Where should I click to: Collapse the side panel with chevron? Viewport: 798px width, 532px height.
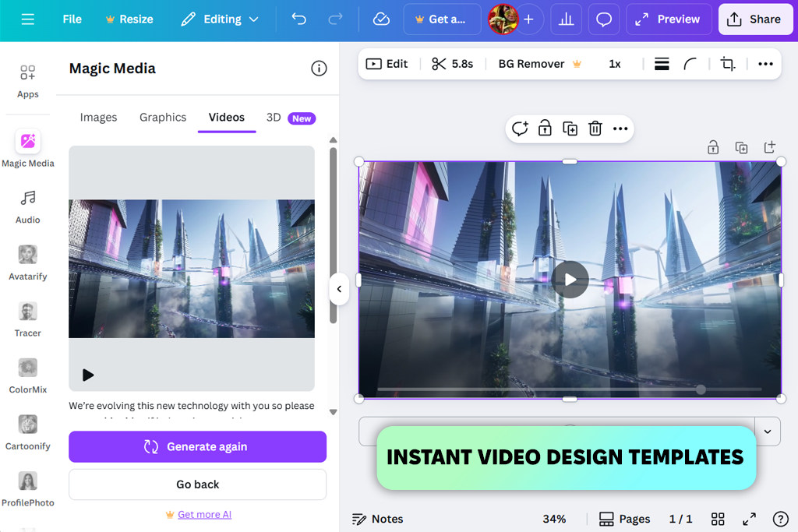coord(339,289)
